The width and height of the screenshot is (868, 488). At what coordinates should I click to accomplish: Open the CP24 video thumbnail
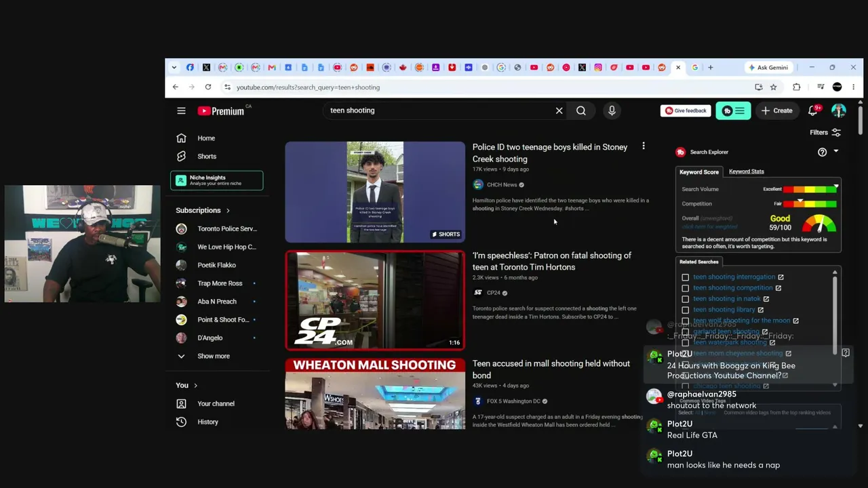point(375,300)
